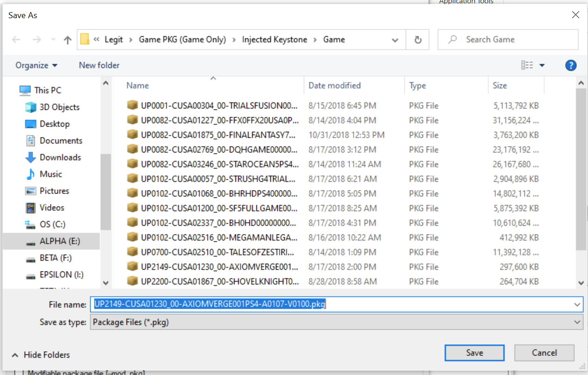The image size is (588, 375).
Task: Open the File name history dropdown
Action: [x=578, y=305]
